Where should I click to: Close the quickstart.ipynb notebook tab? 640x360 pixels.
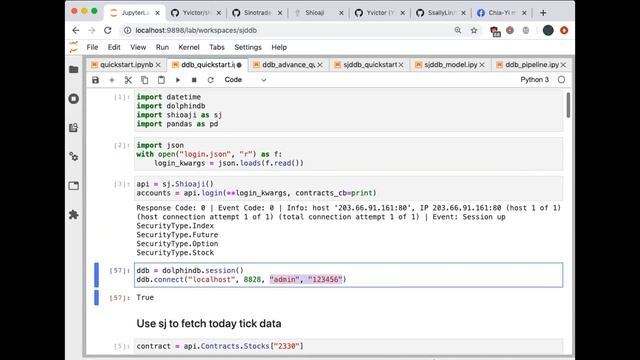(x=158, y=65)
